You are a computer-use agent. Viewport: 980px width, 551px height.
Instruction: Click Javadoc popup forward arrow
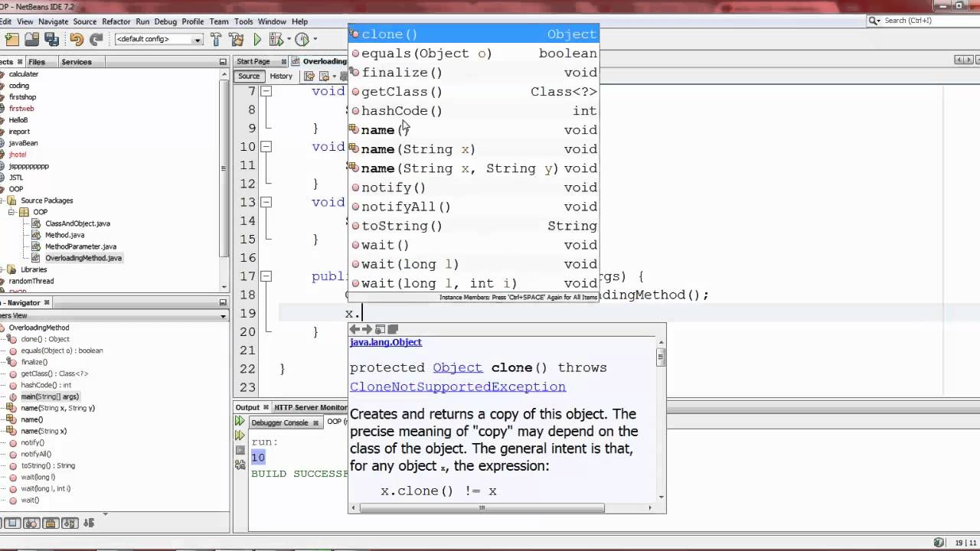click(x=367, y=329)
